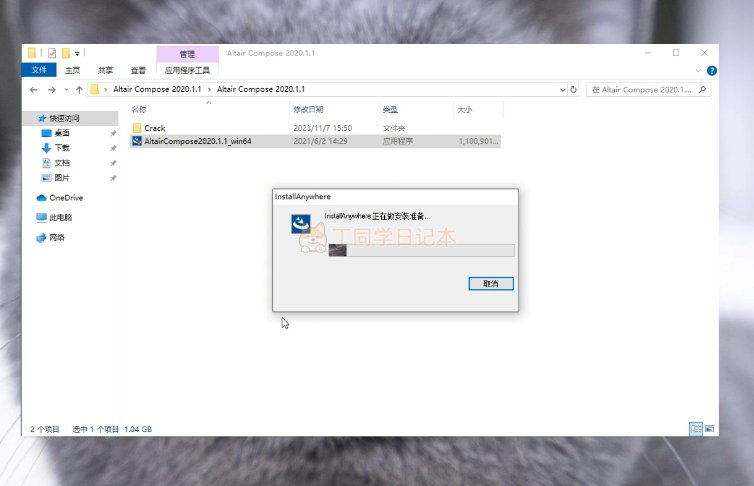Click the pin icon beside 图片
This screenshot has width=754, height=486.
[x=113, y=178]
